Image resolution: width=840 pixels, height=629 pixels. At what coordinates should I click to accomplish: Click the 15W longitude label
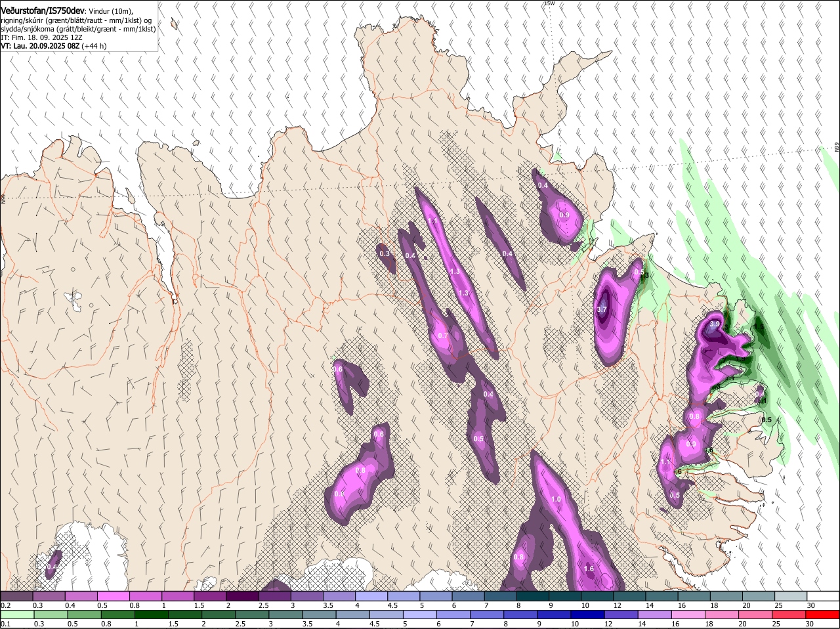pos(549,3)
